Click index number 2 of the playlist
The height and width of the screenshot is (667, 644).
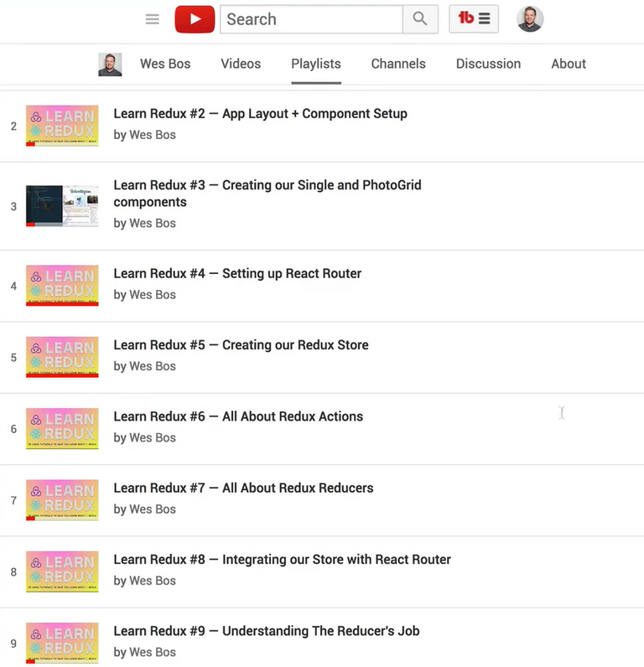pos(13,127)
